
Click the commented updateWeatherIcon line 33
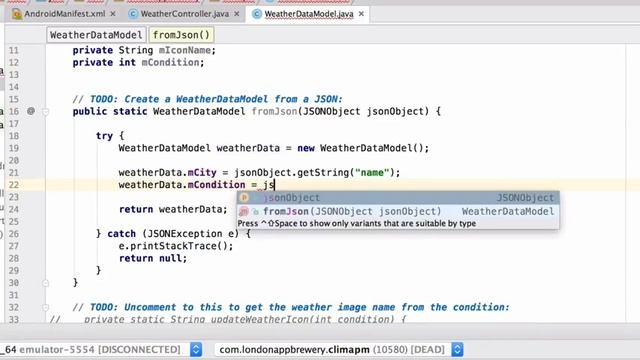click(228, 319)
